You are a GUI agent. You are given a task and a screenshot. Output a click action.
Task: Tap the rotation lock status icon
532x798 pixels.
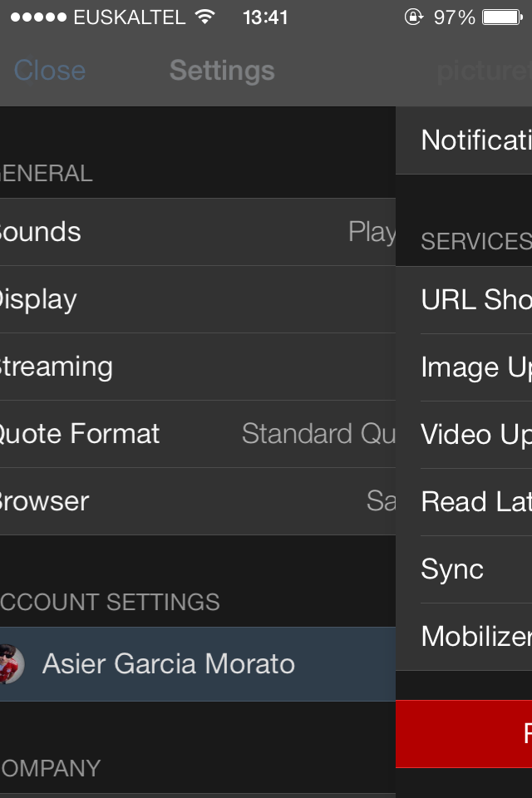tap(413, 17)
